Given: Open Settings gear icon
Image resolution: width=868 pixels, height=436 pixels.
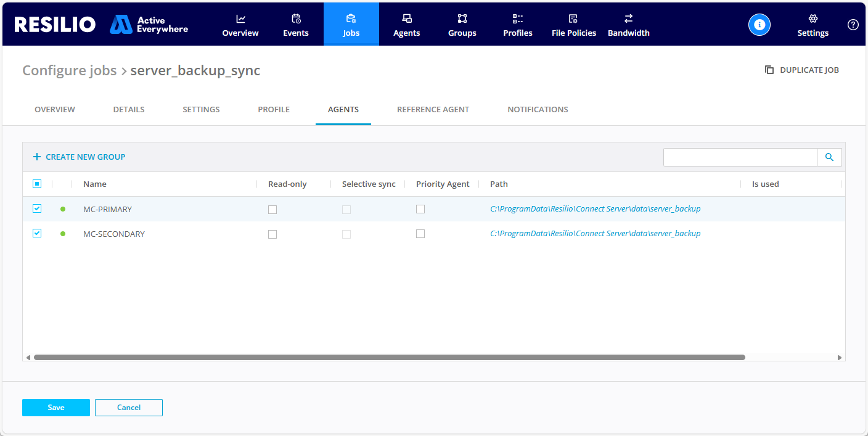Looking at the screenshot, I should [x=813, y=19].
